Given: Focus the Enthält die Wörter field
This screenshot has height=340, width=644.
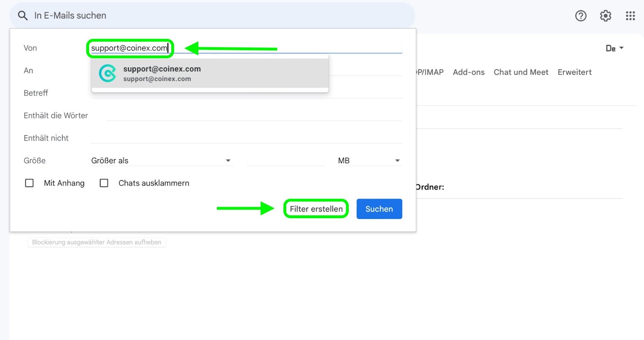Looking at the screenshot, I should click(x=254, y=115).
